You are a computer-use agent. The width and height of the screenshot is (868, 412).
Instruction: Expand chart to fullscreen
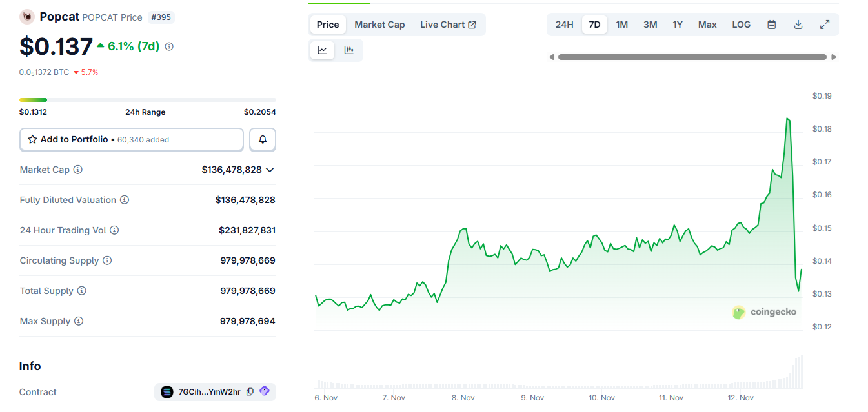[x=825, y=25]
